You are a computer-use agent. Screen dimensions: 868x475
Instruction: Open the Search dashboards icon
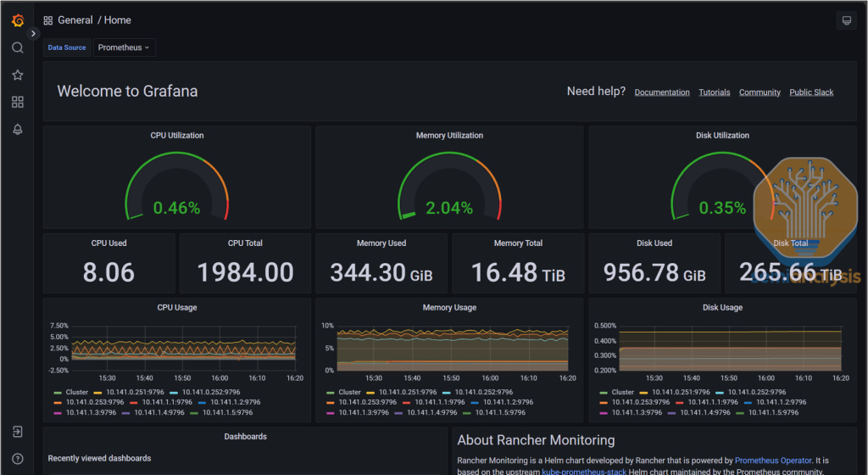coord(18,47)
